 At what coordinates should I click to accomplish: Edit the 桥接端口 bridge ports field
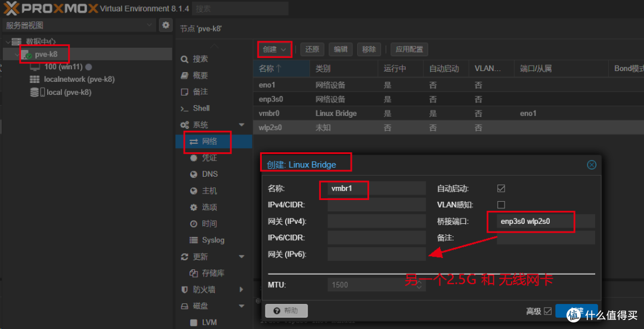(x=546, y=222)
